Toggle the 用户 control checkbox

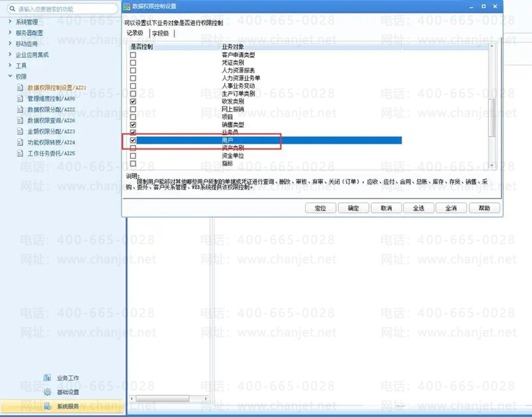click(133, 140)
